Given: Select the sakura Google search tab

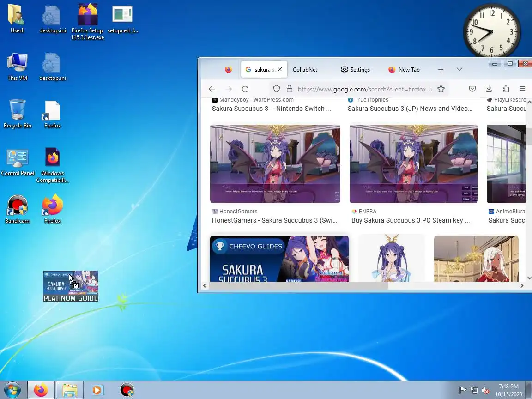Looking at the screenshot, I should point(260,69).
